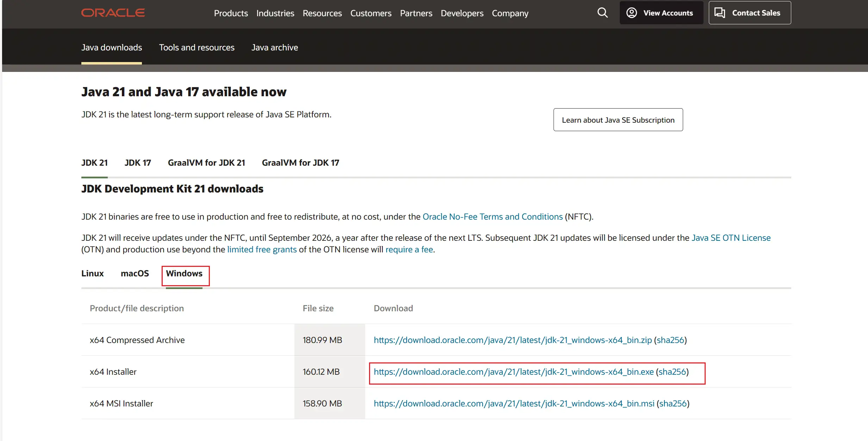Image resolution: width=868 pixels, height=441 pixels.
Task: Select the JDK 17 tab
Action: point(138,163)
